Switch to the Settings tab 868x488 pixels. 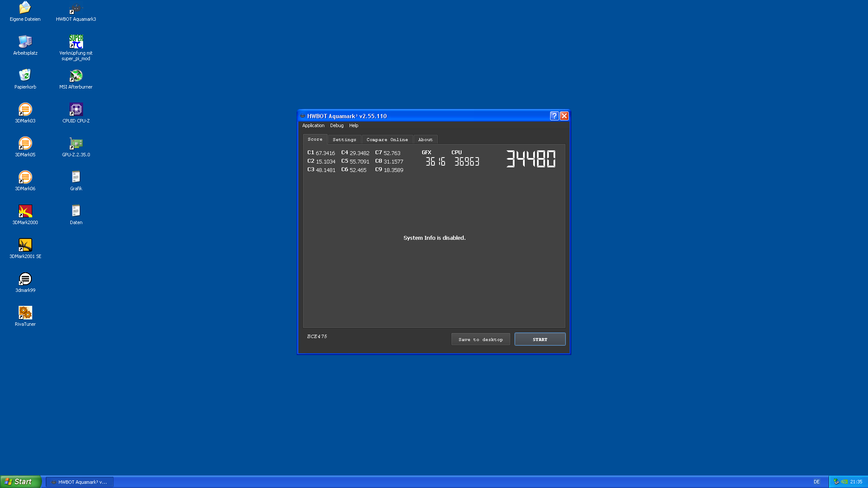(x=344, y=139)
